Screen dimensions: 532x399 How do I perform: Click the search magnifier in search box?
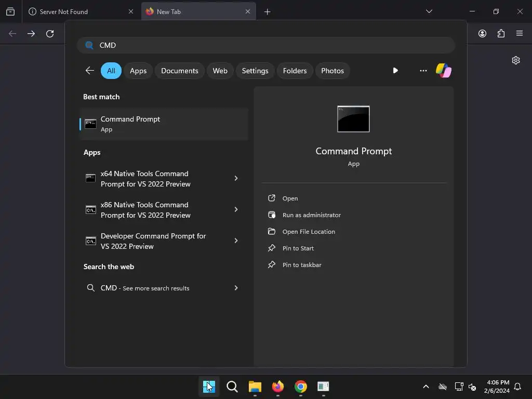point(89,45)
